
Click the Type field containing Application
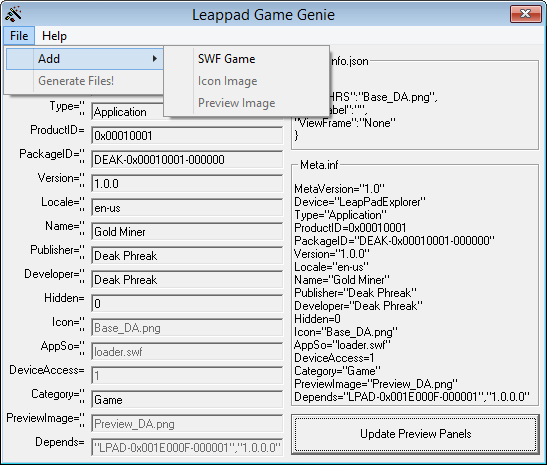(127, 112)
